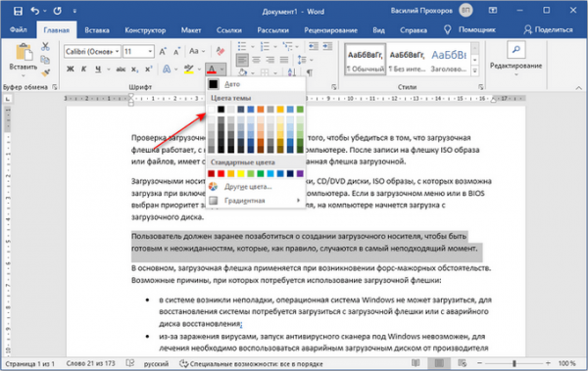Viewport: 588px width, 371px height.
Task: Toggle bold Ж formatting
Action: (x=71, y=69)
